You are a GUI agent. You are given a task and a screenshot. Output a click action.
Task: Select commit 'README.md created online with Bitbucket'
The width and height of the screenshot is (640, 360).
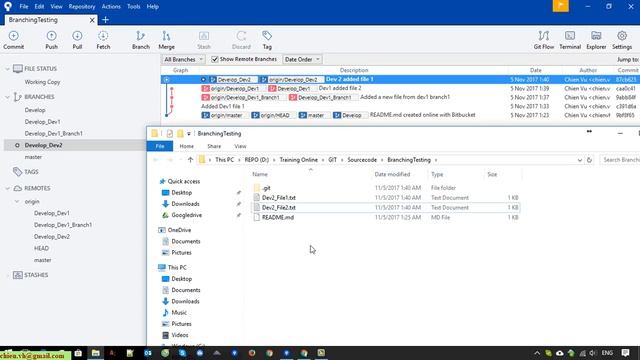422,115
